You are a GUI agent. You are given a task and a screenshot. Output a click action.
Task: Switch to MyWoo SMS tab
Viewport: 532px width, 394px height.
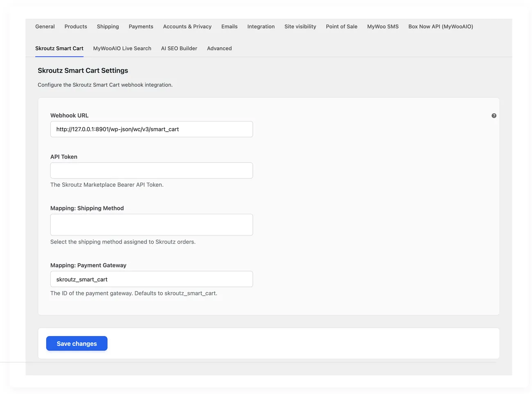point(383,27)
